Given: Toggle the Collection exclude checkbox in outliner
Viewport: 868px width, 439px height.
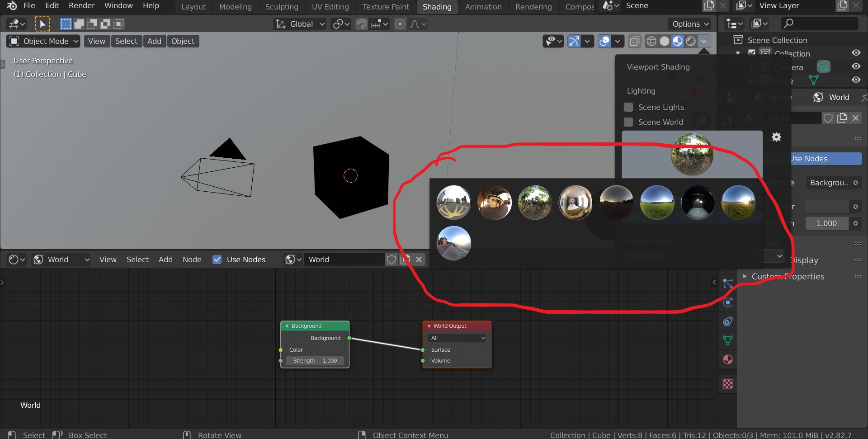Looking at the screenshot, I should [752, 53].
